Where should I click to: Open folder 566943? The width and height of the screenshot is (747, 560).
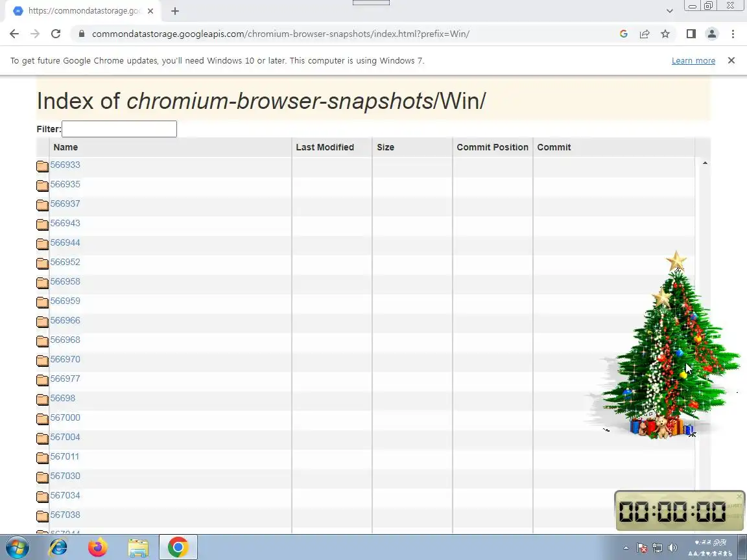(65, 224)
